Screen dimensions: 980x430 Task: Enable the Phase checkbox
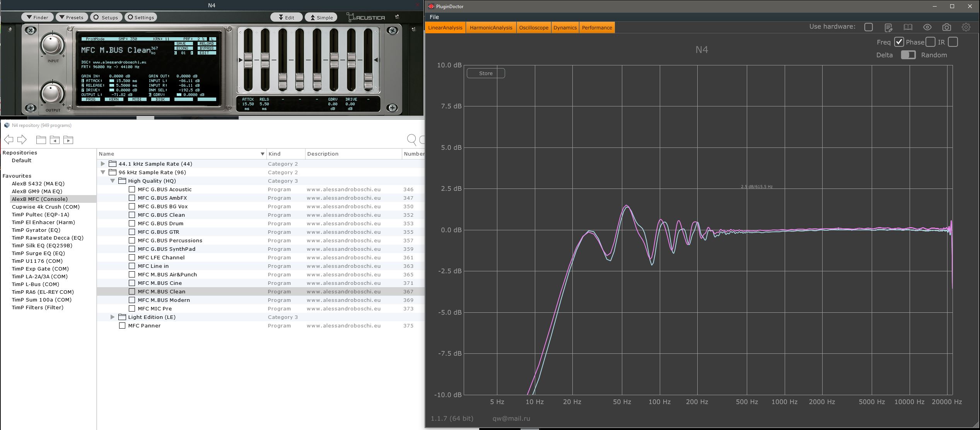pyautogui.click(x=930, y=42)
